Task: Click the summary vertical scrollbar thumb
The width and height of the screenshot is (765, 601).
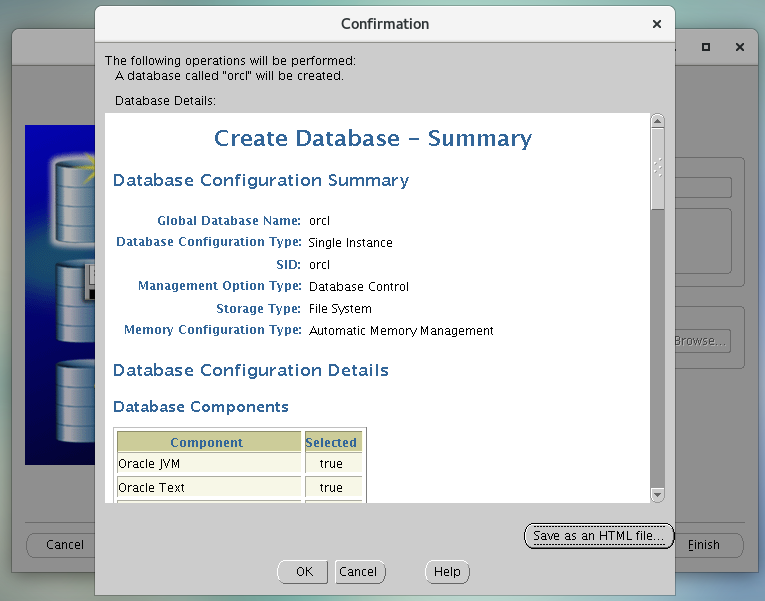Action: click(x=657, y=168)
